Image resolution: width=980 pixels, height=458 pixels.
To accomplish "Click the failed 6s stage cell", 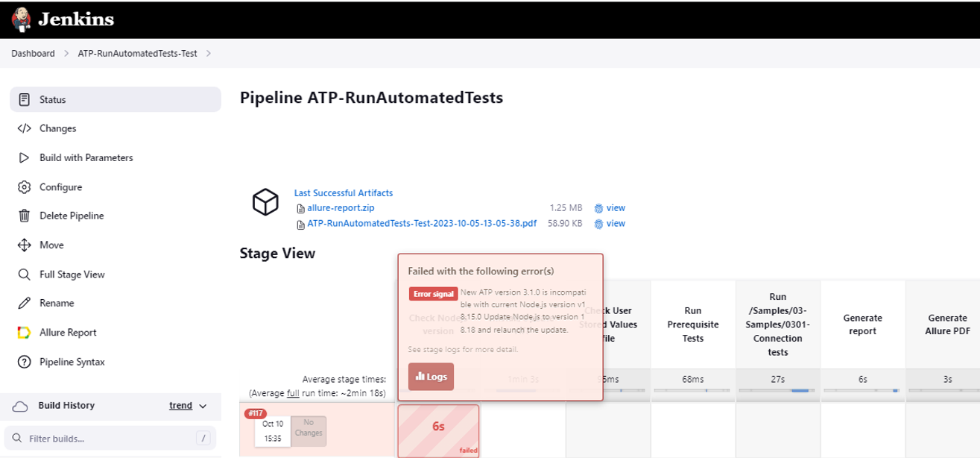I will tap(438, 430).
